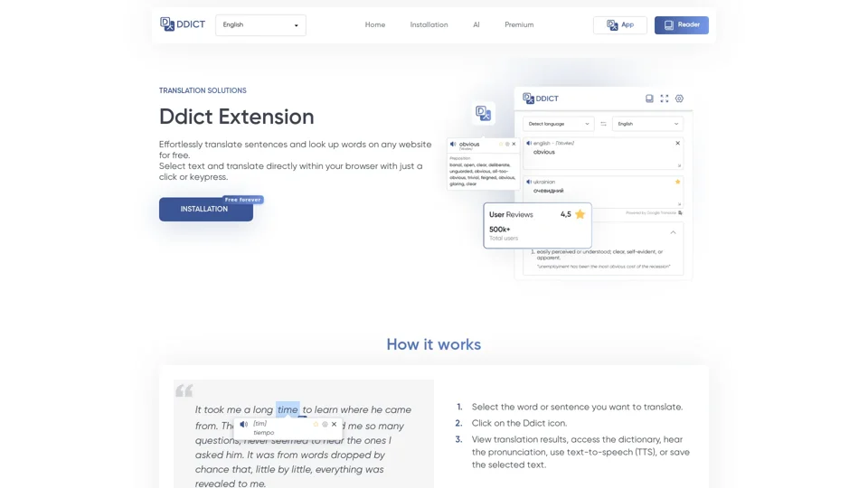Click the DDICT logo in the page header
Viewport: 868px width, 488px height.
tap(182, 24)
